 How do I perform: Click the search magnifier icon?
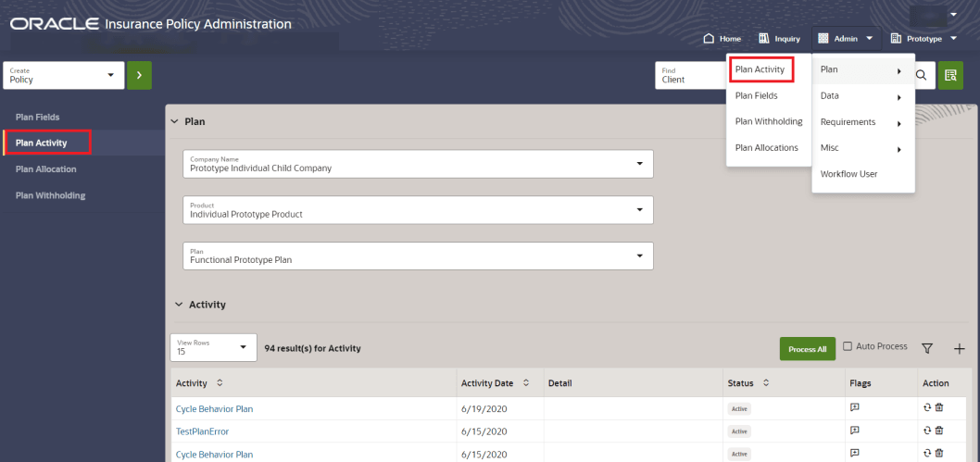click(922, 76)
